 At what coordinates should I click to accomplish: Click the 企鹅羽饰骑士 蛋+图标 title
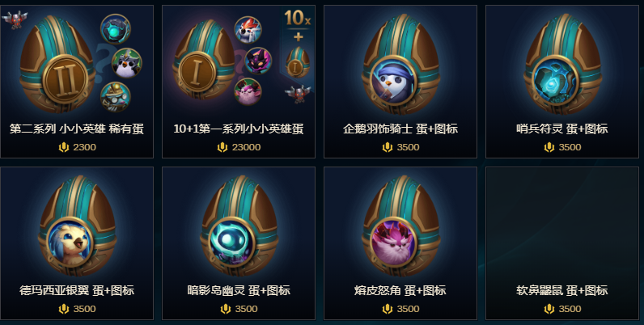[400, 129]
